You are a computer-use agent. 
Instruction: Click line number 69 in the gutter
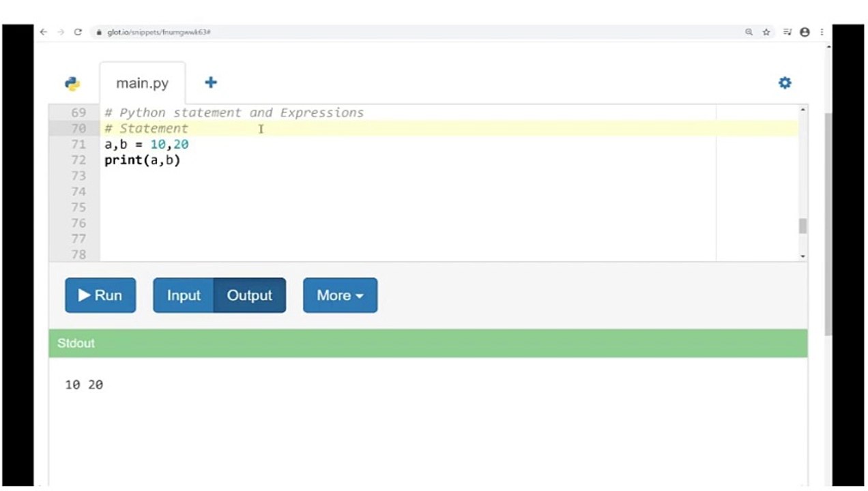[78, 113]
